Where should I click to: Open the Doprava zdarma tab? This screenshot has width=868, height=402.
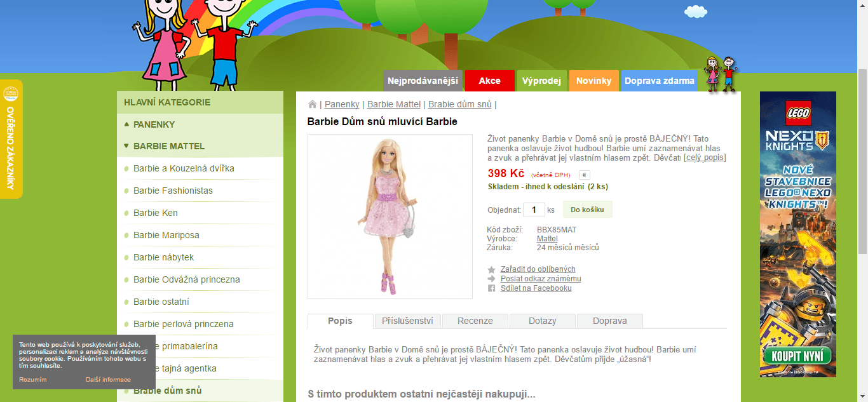(x=659, y=81)
